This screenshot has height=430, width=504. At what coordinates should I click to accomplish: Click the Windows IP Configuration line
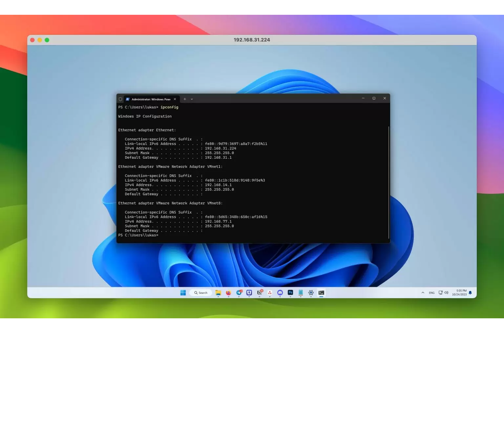pyautogui.click(x=145, y=116)
